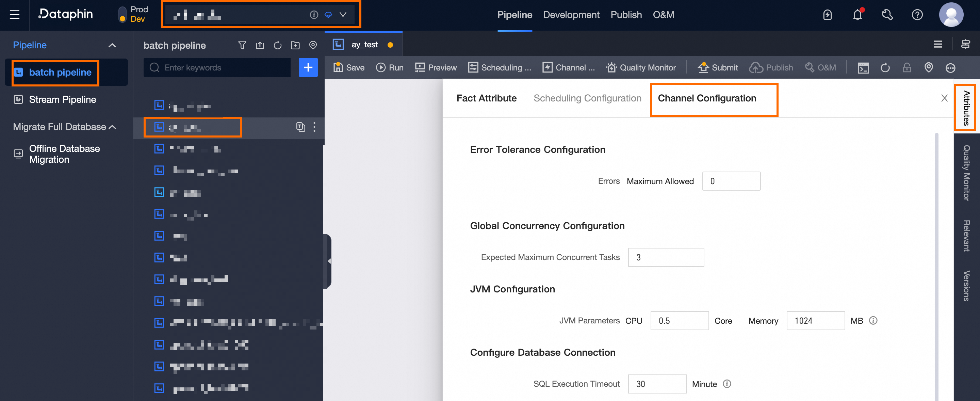Click the new folder icon in batch pipeline header

[x=295, y=45]
